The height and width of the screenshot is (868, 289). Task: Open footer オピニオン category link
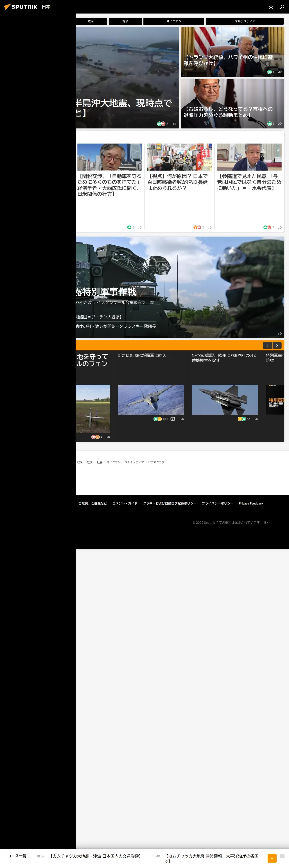[113, 462]
